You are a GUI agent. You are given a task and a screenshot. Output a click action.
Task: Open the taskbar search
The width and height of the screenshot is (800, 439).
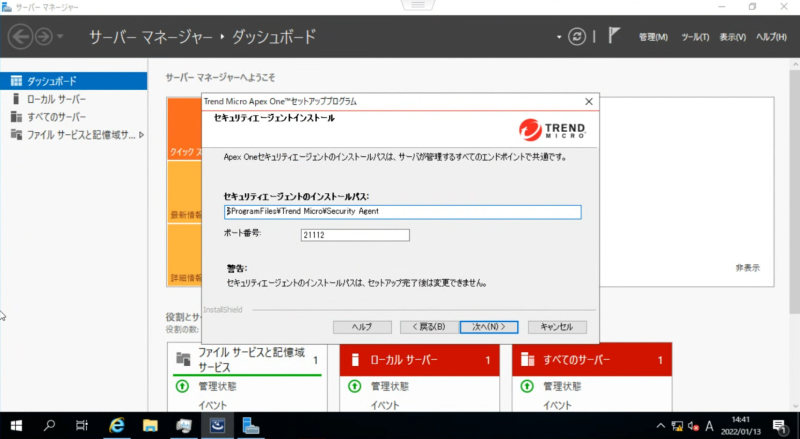(x=49, y=425)
